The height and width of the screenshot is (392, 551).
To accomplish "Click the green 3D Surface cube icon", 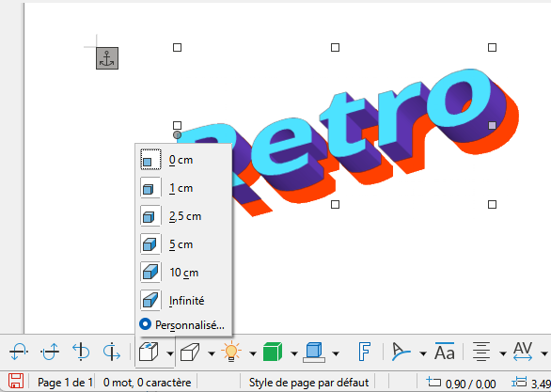I will [x=273, y=352].
